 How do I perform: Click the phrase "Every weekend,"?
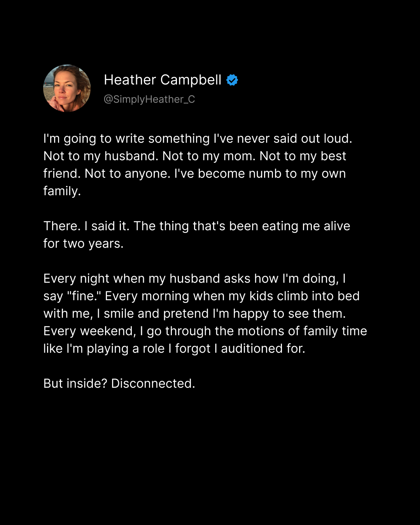(89, 331)
